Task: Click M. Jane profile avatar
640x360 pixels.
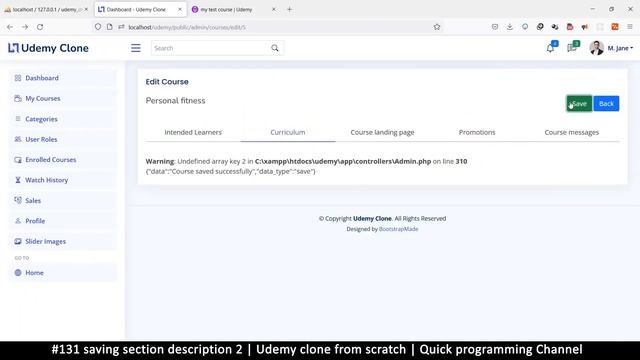Action: [x=596, y=48]
